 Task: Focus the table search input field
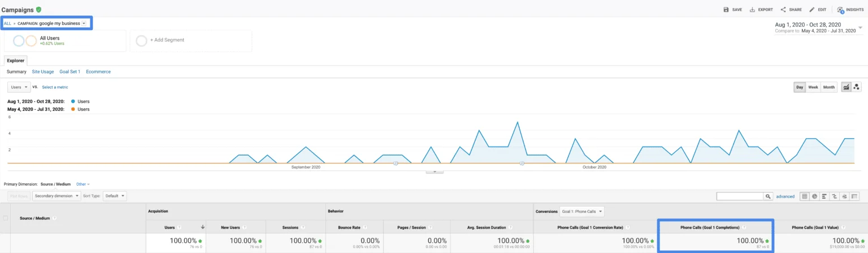(740, 196)
